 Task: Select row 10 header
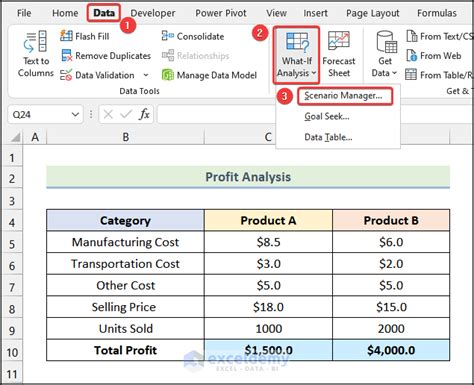(x=12, y=352)
